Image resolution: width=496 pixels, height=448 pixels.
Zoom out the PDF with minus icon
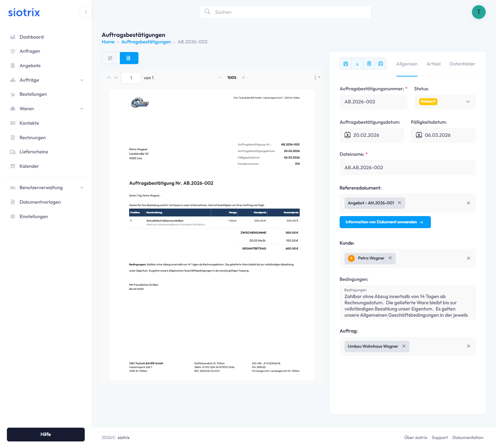tap(220, 78)
